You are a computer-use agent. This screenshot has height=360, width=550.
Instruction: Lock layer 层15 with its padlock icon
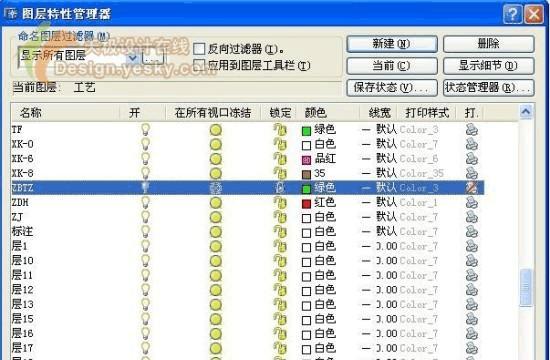280,319
